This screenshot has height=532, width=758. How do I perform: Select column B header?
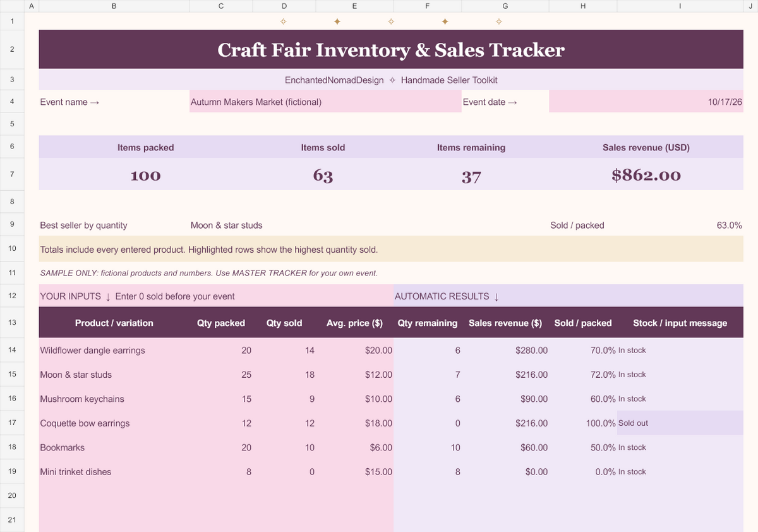114,6
